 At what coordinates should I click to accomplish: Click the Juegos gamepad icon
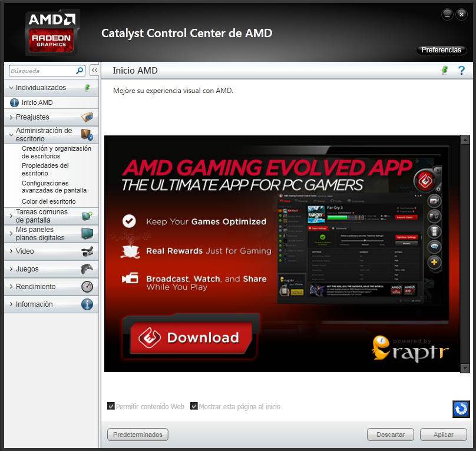tap(87, 269)
